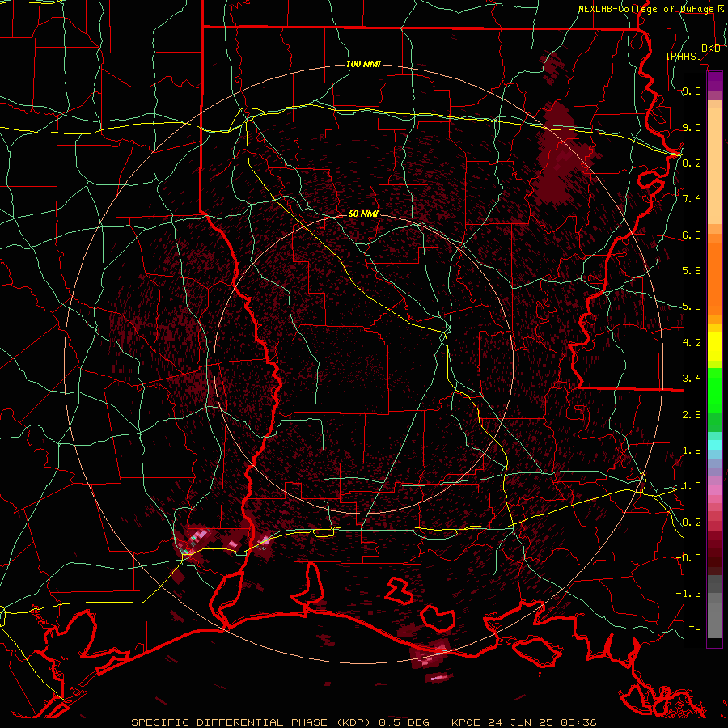This screenshot has height=728, width=728.
Task: Click the 0.5 DEG elevation text
Action: (x=405, y=722)
